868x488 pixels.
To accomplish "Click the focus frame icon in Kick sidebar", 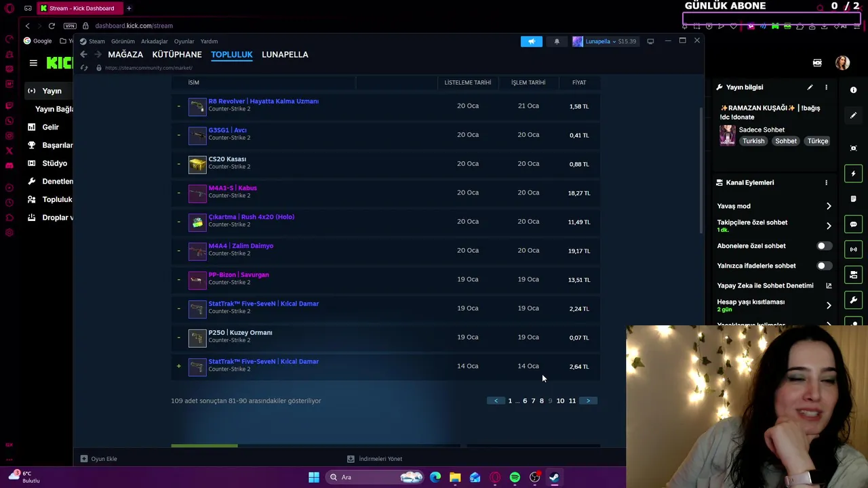I will coord(853,148).
